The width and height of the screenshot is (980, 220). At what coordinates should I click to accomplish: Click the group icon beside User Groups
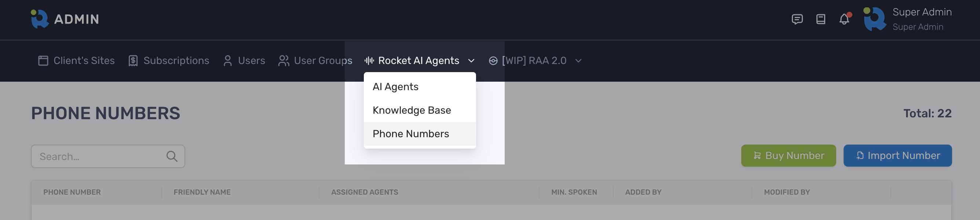pos(284,60)
